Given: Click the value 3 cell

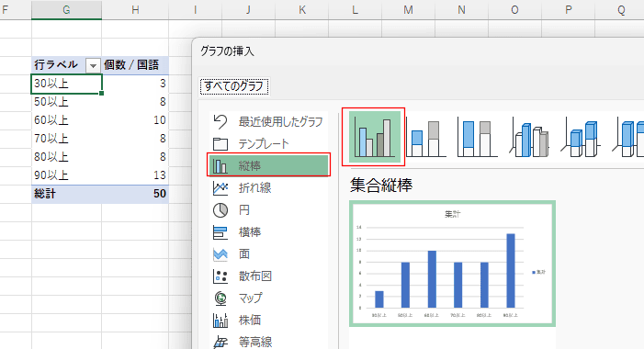Looking at the screenshot, I should (x=135, y=84).
